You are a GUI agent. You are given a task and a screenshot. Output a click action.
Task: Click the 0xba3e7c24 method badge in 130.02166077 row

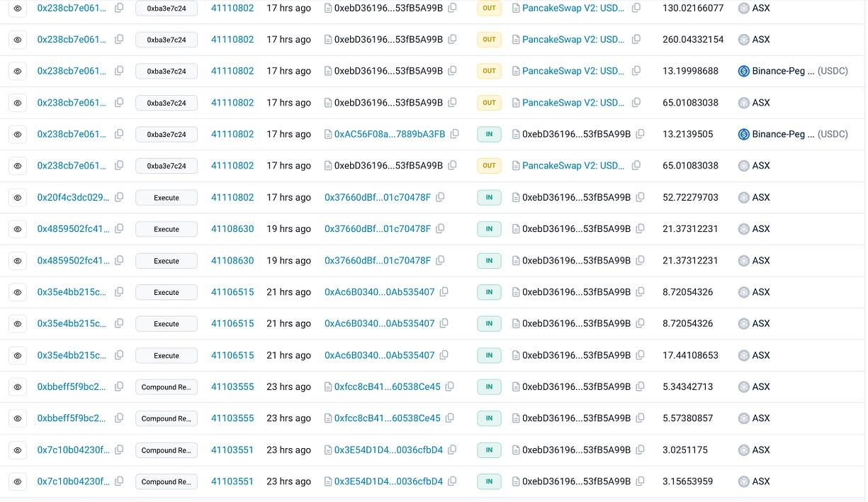coord(167,9)
